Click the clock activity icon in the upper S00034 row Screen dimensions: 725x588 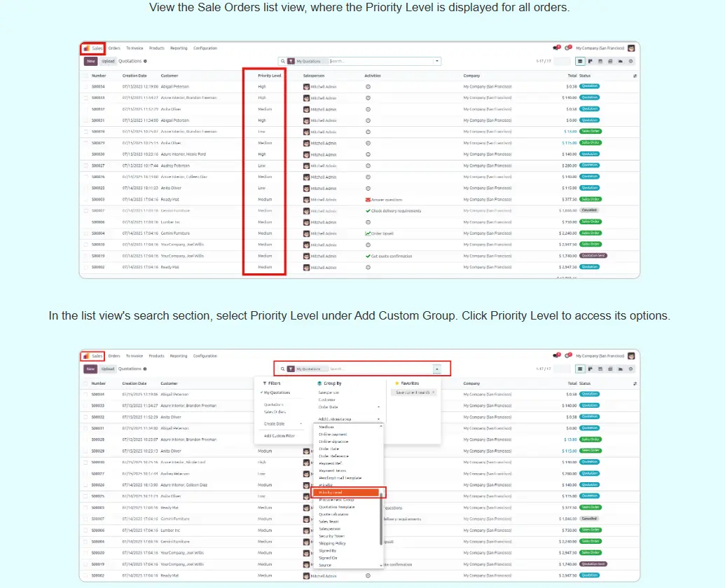click(368, 87)
